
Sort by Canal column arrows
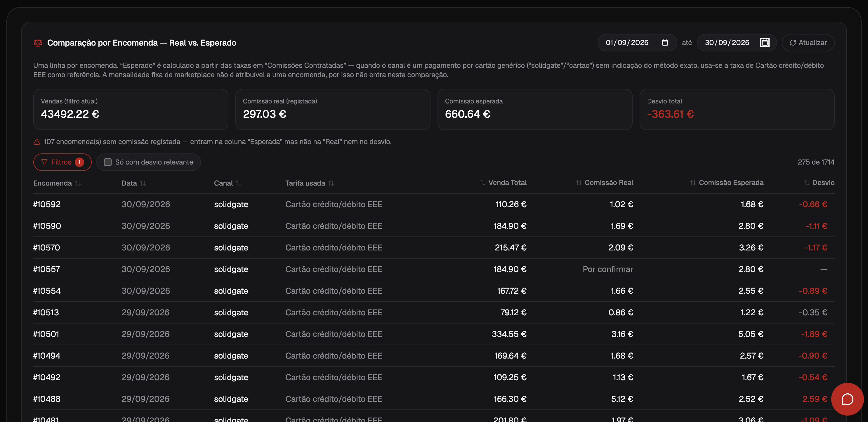[239, 183]
